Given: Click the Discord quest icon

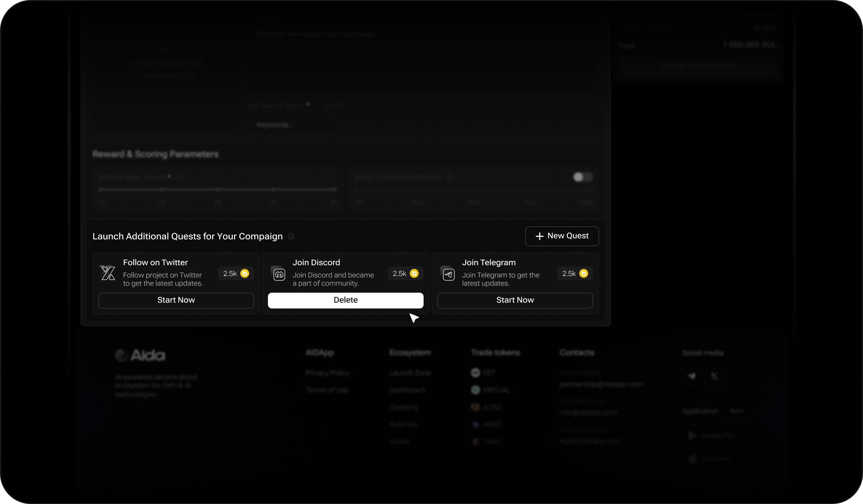Looking at the screenshot, I should (x=279, y=274).
